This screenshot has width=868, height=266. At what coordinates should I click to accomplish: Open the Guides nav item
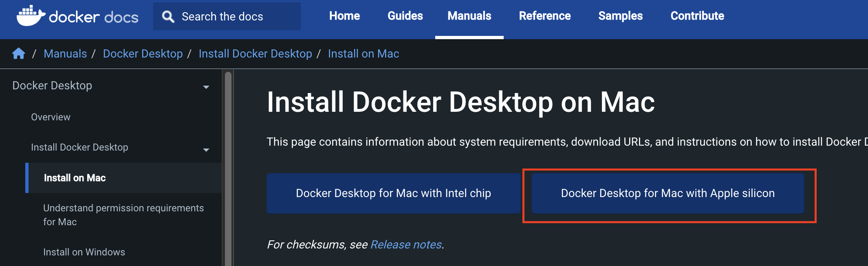pos(405,16)
